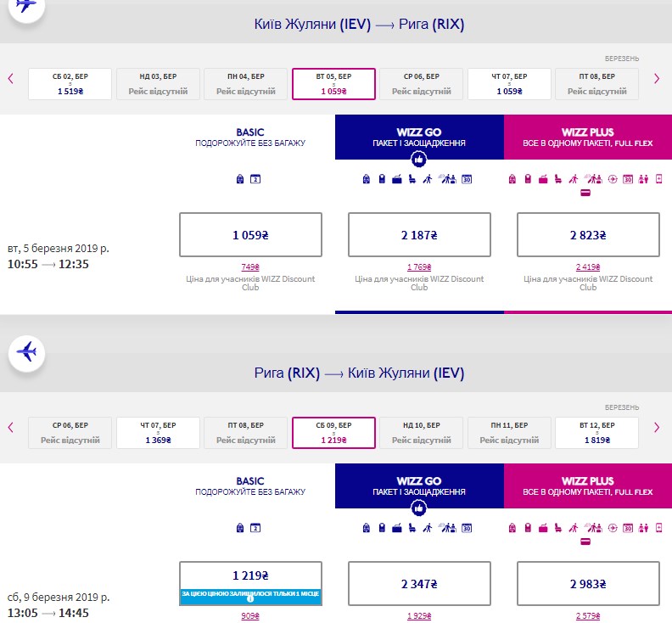This screenshot has width=672, height=623.
Task: Show later dates for Рига–Київ flight
Action: 656,428
